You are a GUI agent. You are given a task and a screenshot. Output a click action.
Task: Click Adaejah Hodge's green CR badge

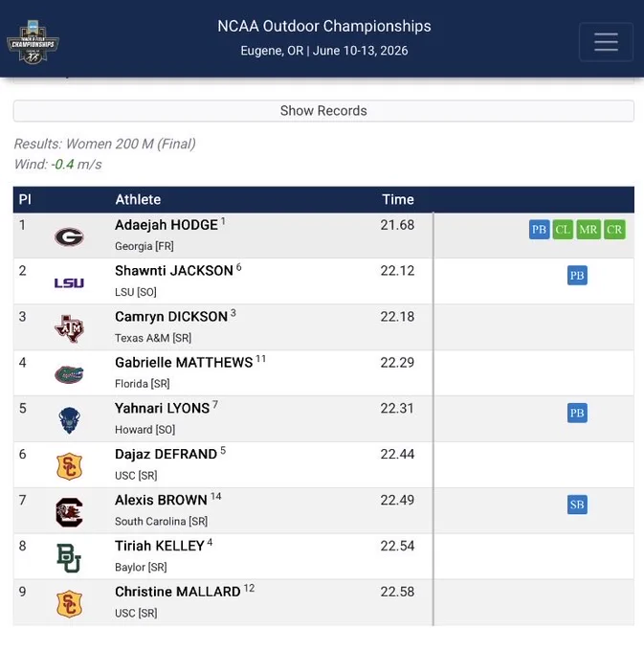(x=614, y=230)
